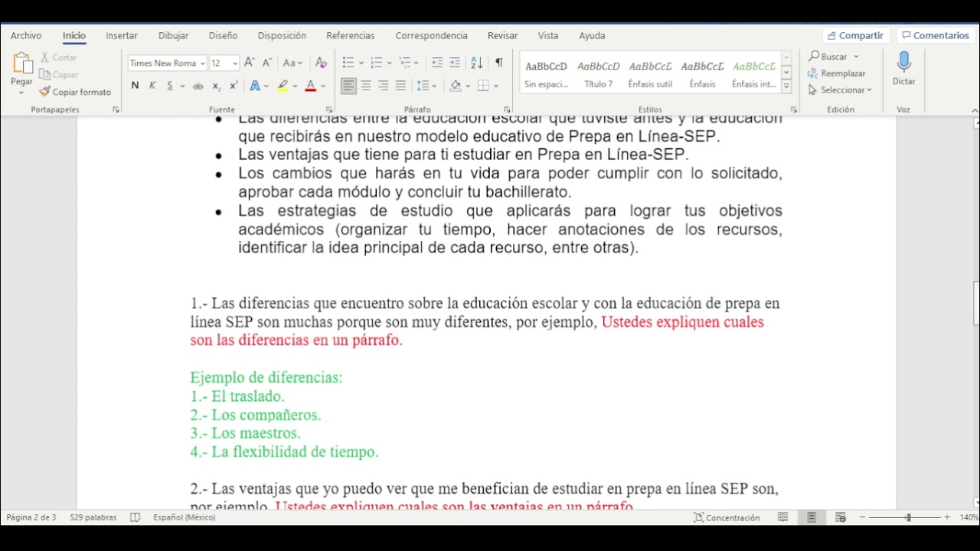Switch to read mode view icon
Screen dimensions: 980x551
click(782, 517)
